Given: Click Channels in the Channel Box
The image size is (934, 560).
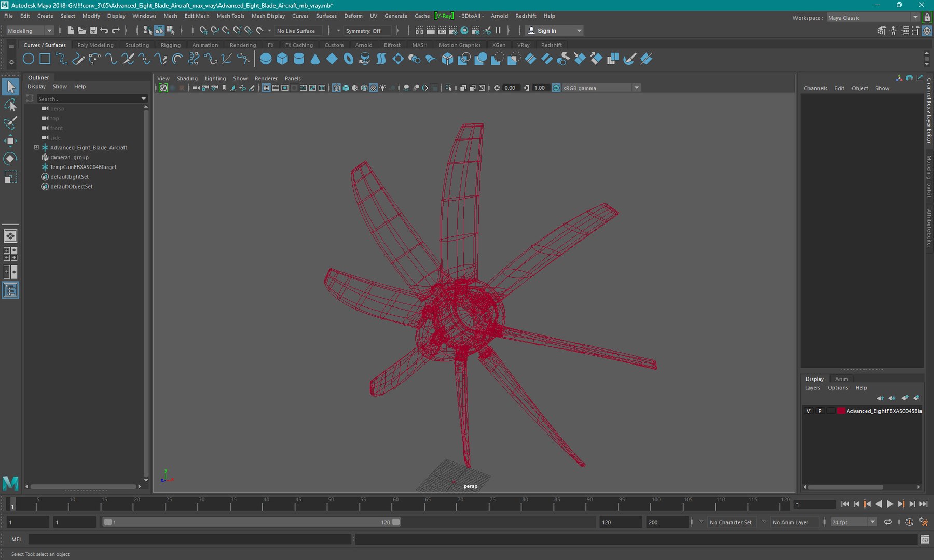Looking at the screenshot, I should [815, 88].
